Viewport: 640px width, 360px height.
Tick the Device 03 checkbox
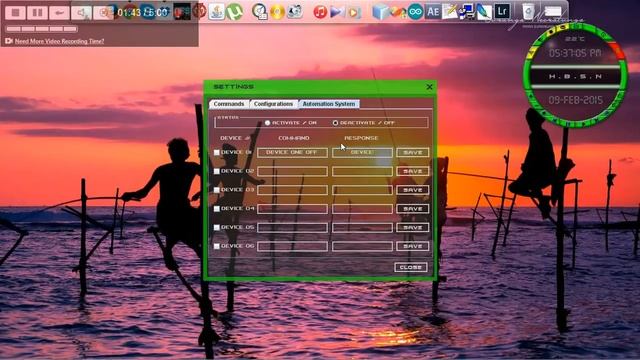coord(217,190)
